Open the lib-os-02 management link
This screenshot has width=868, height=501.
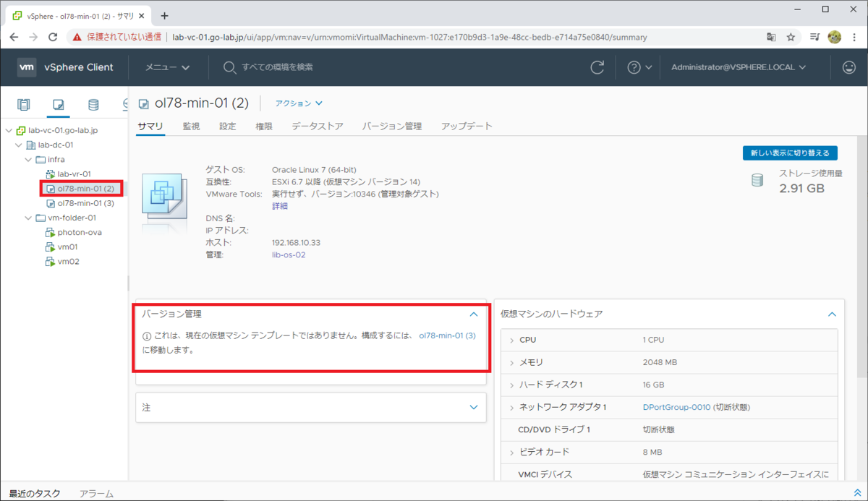[289, 255]
